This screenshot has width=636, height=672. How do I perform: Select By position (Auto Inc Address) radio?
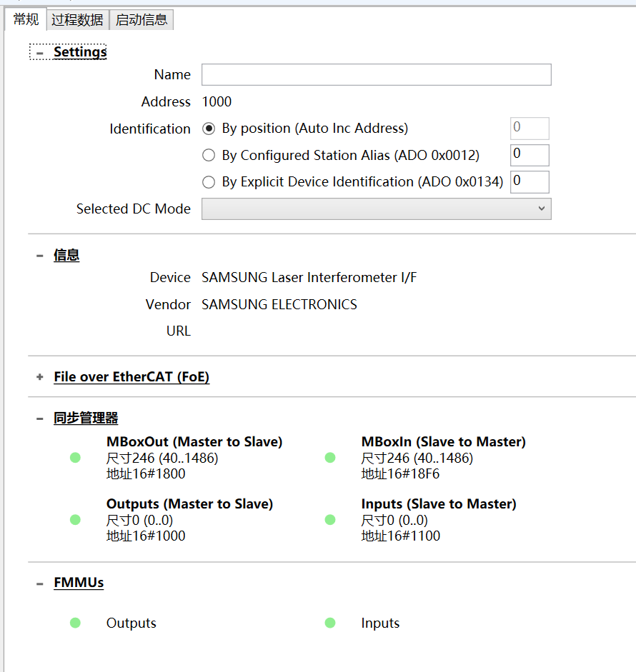tap(209, 129)
